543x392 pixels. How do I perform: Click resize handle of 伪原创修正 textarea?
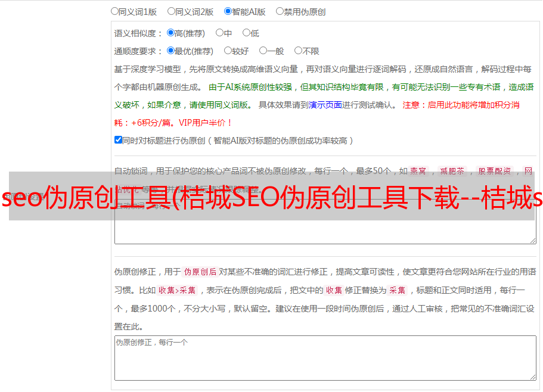click(x=533, y=378)
